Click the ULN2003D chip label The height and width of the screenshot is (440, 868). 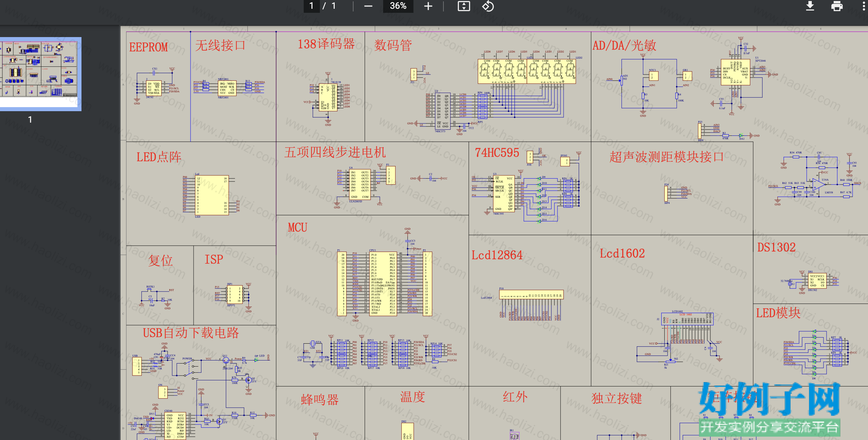click(356, 201)
